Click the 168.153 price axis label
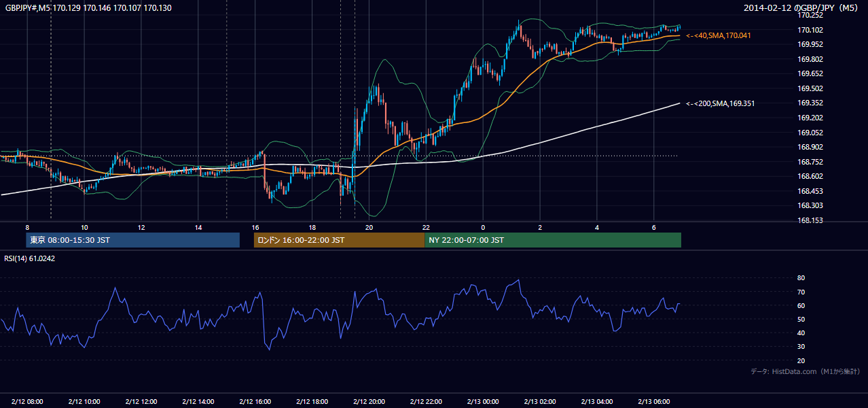The width and height of the screenshot is (868, 408). pyautogui.click(x=811, y=220)
